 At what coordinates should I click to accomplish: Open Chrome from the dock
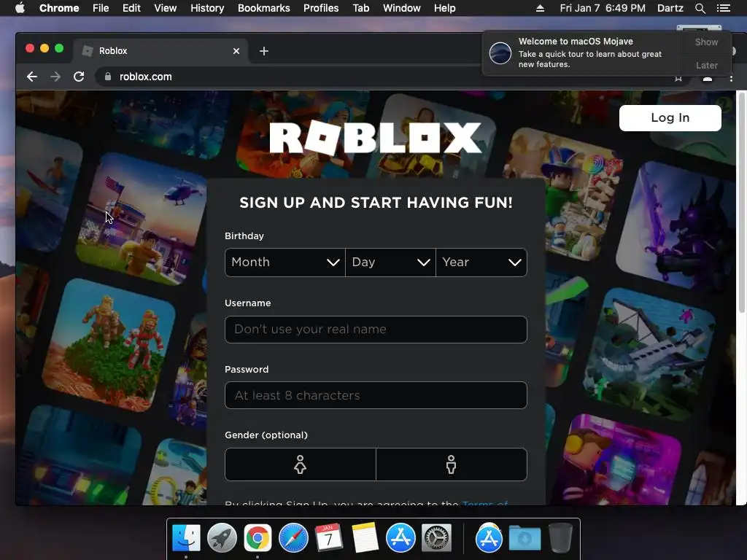tap(258, 538)
